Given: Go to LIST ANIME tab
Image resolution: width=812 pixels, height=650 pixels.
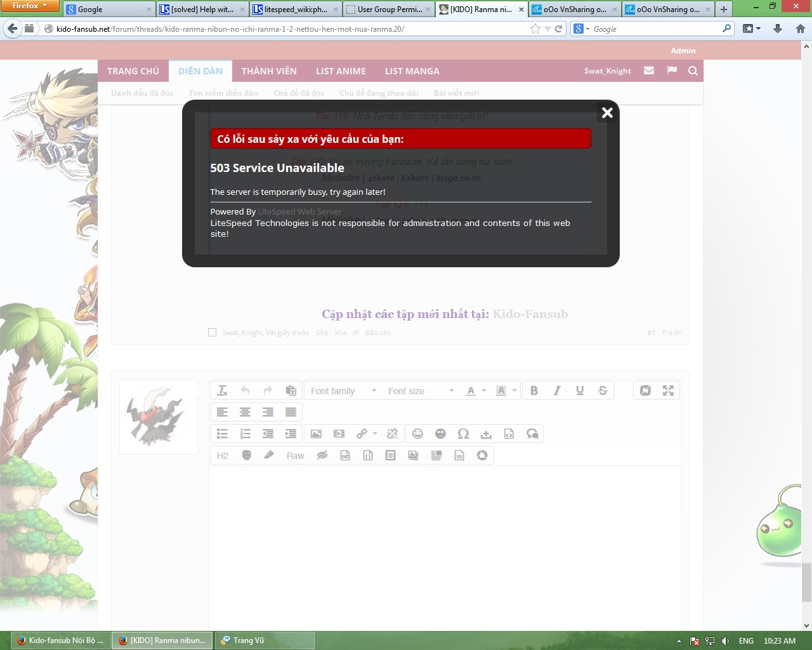Looking at the screenshot, I should (341, 71).
